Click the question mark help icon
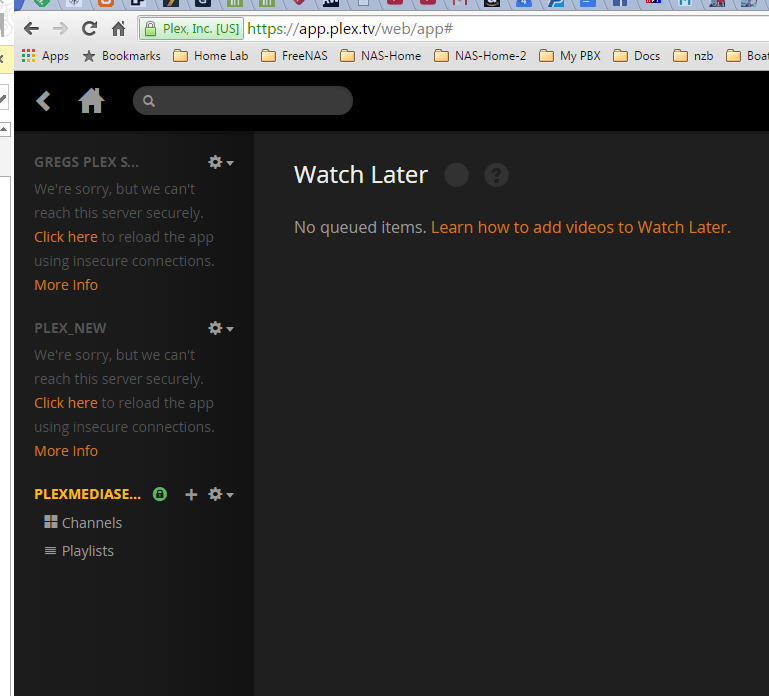This screenshot has width=769, height=696. [x=496, y=175]
